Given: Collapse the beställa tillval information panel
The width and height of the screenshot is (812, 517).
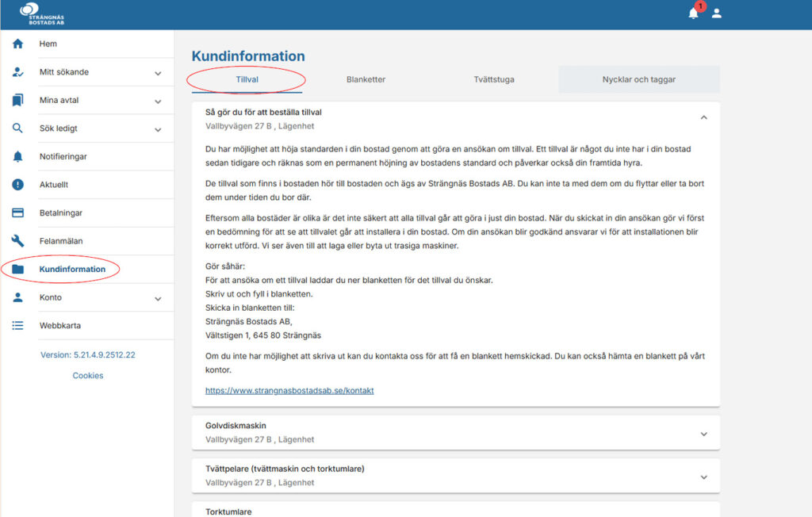Looking at the screenshot, I should click(x=703, y=116).
